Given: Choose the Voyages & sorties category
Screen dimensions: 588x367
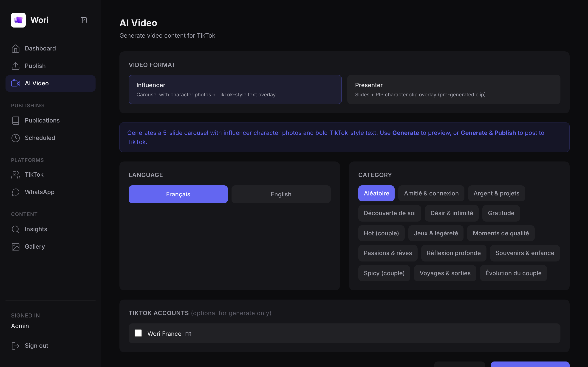Looking at the screenshot, I should pyautogui.click(x=445, y=273).
